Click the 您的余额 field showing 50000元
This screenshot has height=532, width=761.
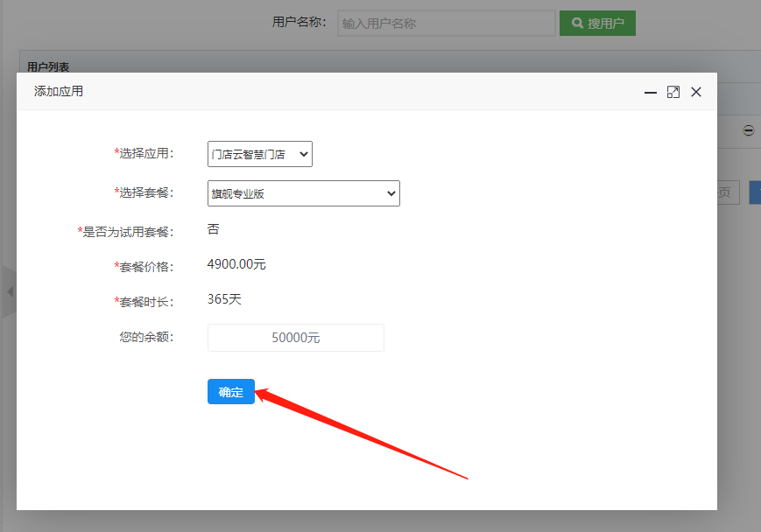[295, 338]
